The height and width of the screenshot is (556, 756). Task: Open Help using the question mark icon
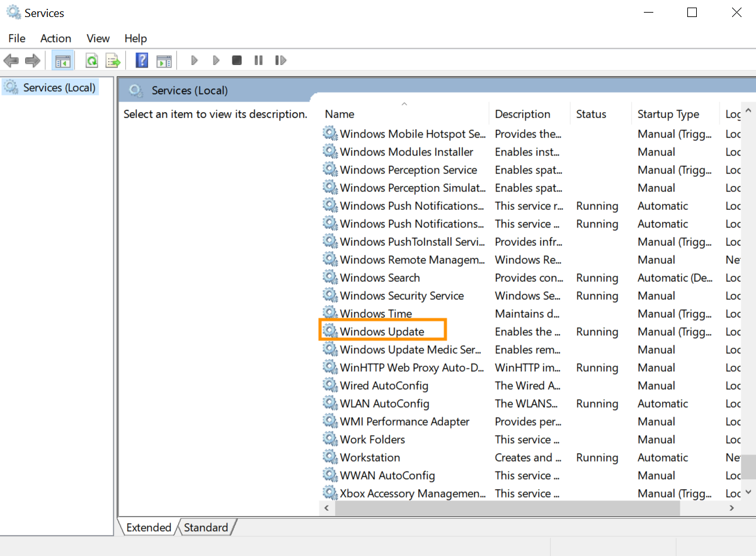(142, 60)
